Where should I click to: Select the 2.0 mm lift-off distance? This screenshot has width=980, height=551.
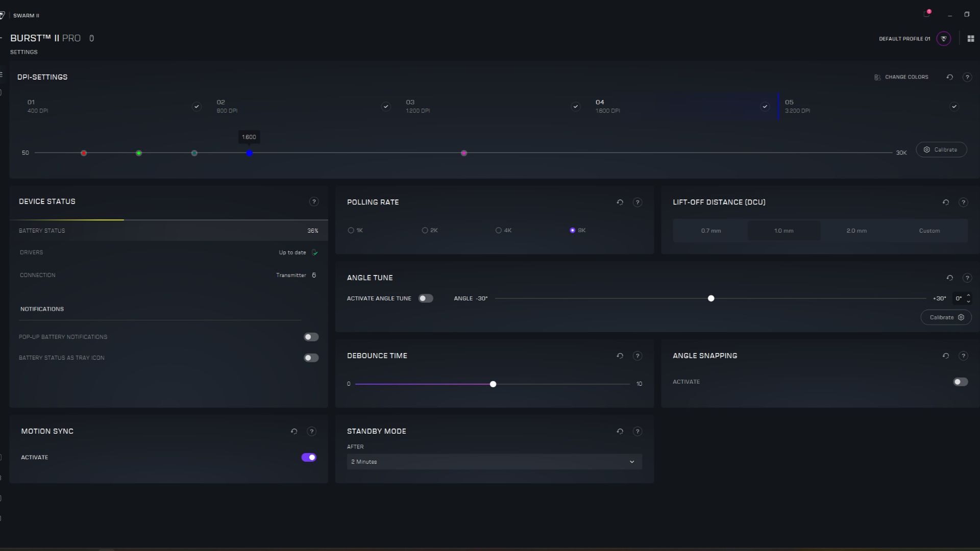click(856, 231)
